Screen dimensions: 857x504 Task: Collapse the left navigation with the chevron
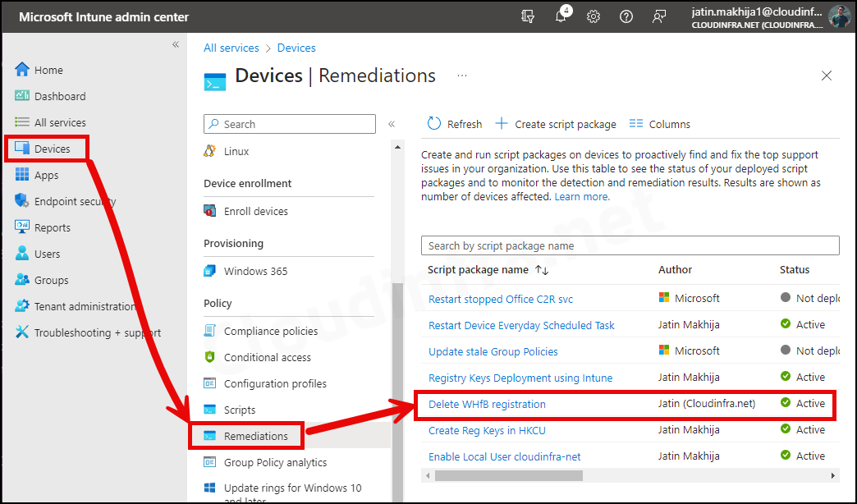(x=176, y=44)
